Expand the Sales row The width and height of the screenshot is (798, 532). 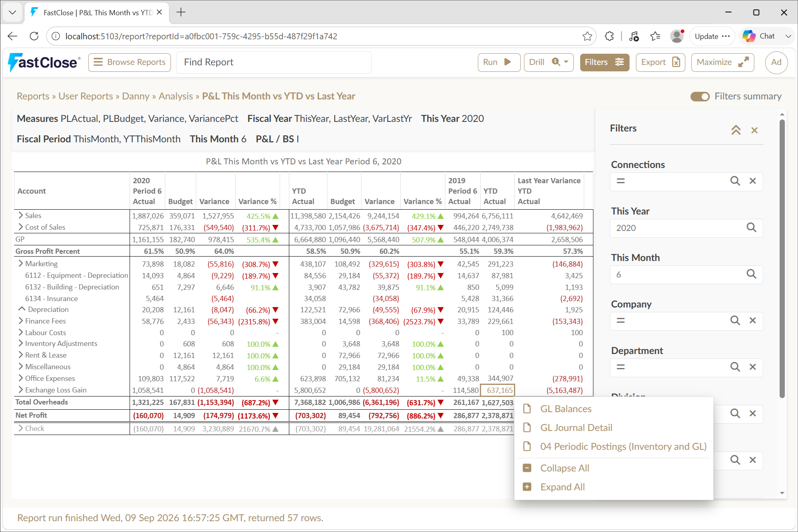[x=20, y=215]
